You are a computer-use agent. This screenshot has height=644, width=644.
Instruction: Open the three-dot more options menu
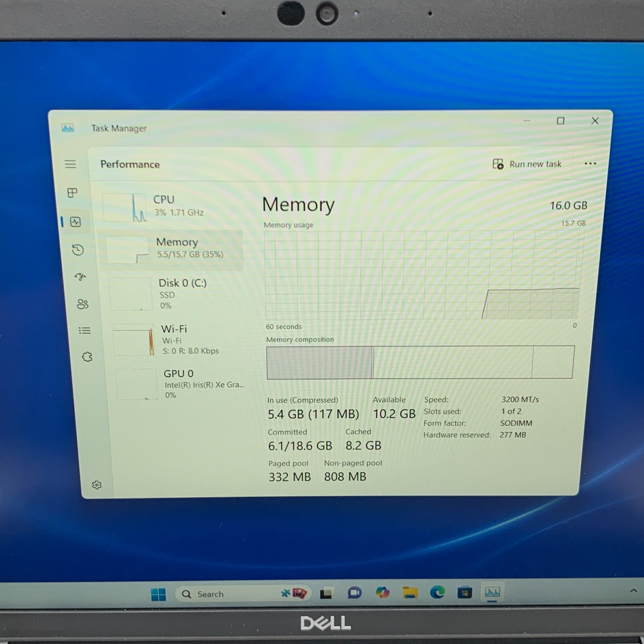coord(590,164)
